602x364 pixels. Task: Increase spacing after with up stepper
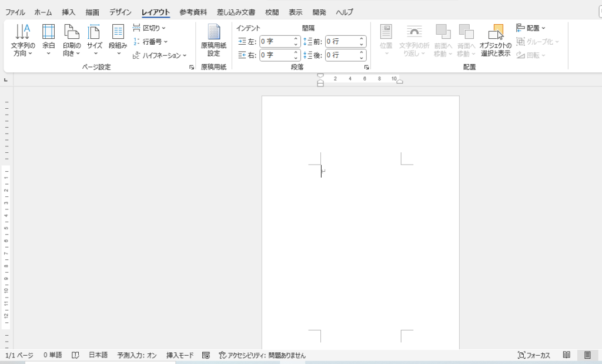pos(362,52)
